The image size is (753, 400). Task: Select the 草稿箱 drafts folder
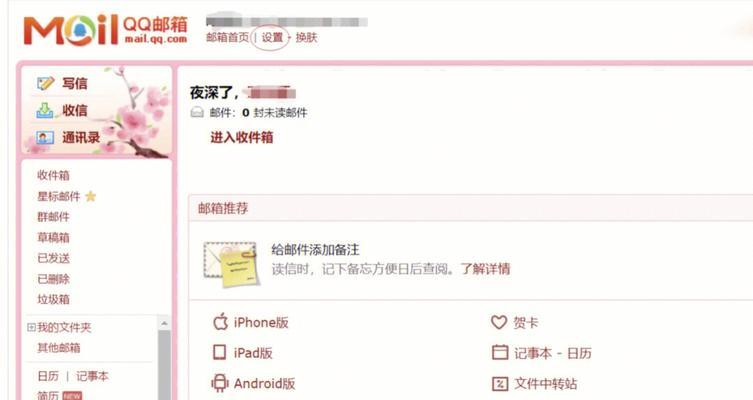pos(53,237)
